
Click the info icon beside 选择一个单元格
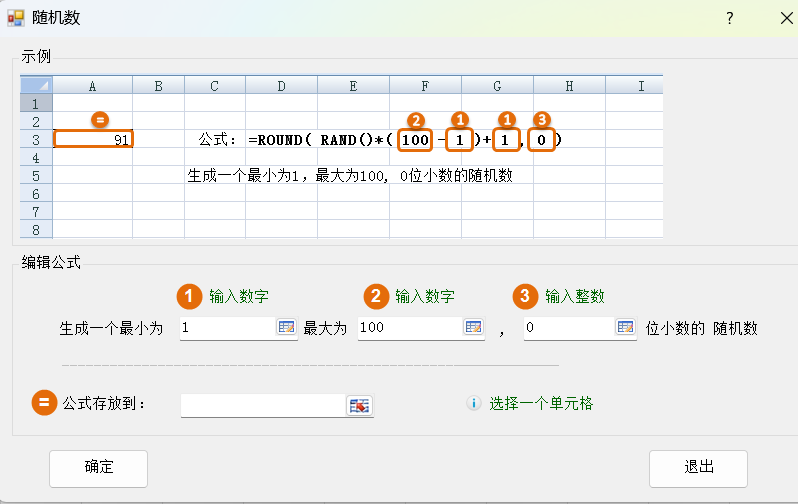474,403
